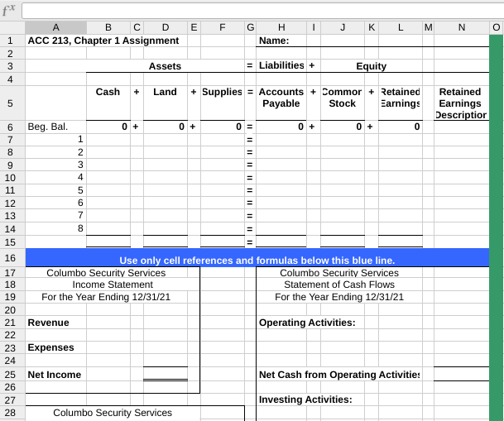Click transaction number 1 cell
504x421 pixels.
pyautogui.click(x=55, y=140)
